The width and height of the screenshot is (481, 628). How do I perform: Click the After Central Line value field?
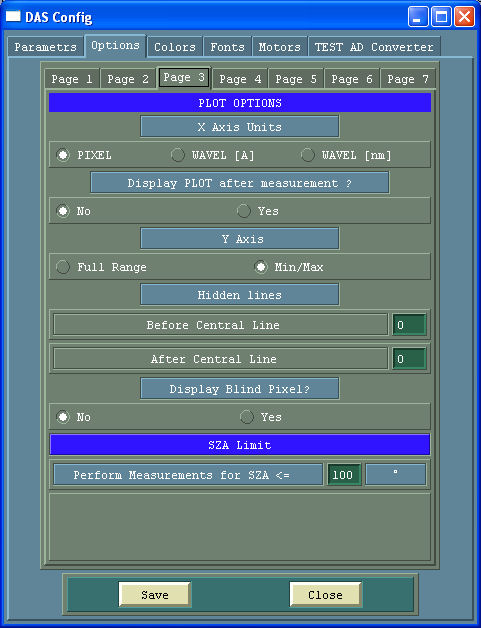pyautogui.click(x=409, y=359)
